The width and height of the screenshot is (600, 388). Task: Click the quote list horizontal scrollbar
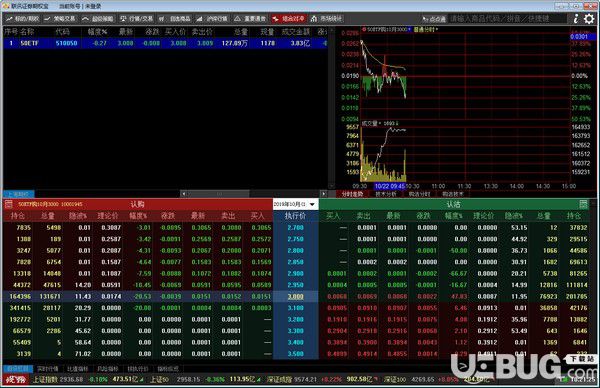point(253,194)
